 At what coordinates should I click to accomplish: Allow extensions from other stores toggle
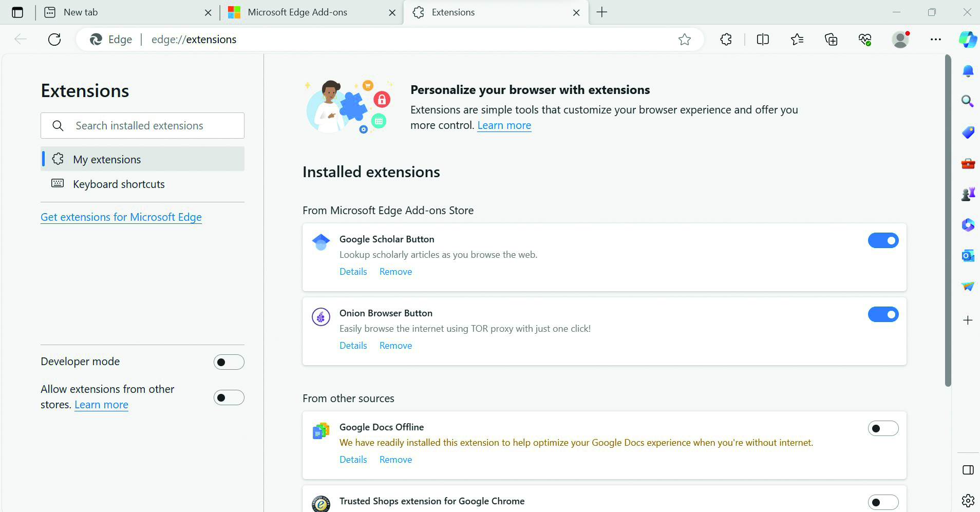229,397
